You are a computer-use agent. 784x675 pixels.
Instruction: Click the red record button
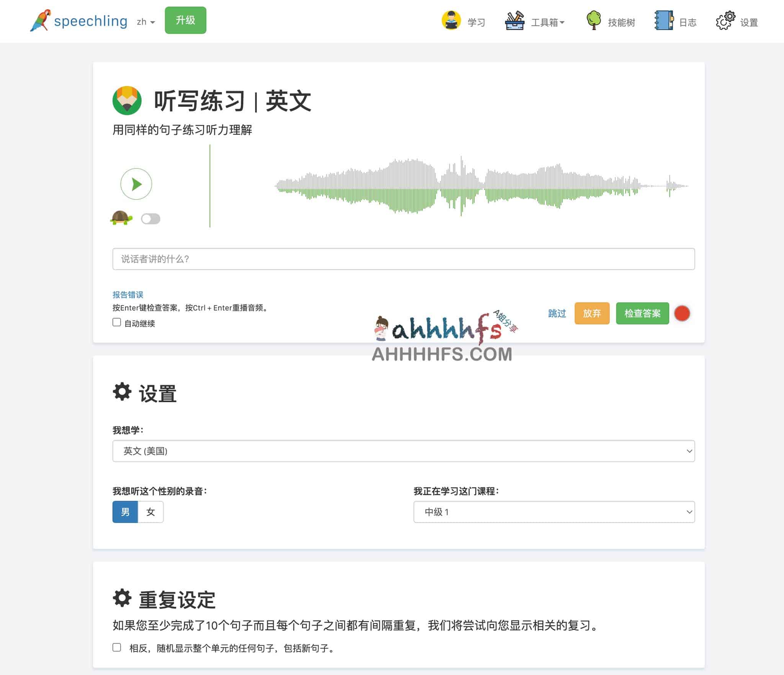click(682, 313)
